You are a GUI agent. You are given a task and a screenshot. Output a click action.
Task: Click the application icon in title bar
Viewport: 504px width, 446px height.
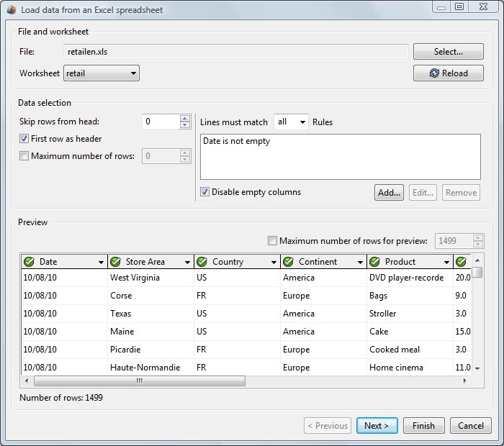tap(12, 10)
